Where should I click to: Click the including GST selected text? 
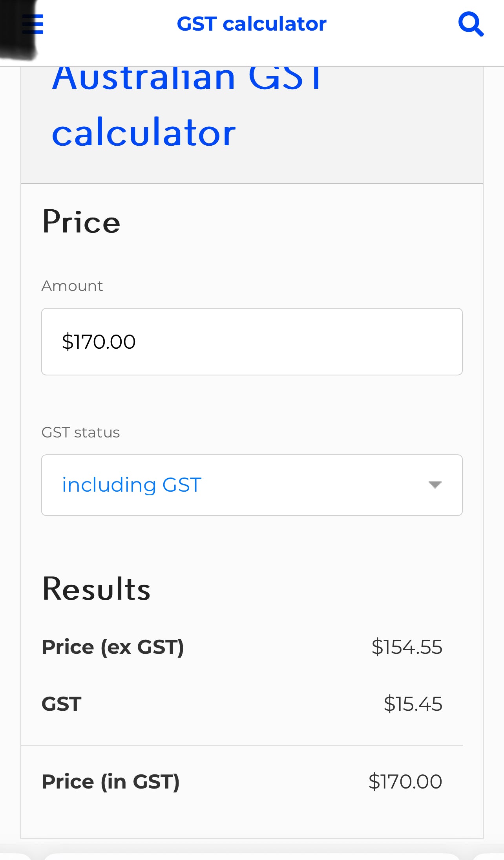(x=132, y=485)
